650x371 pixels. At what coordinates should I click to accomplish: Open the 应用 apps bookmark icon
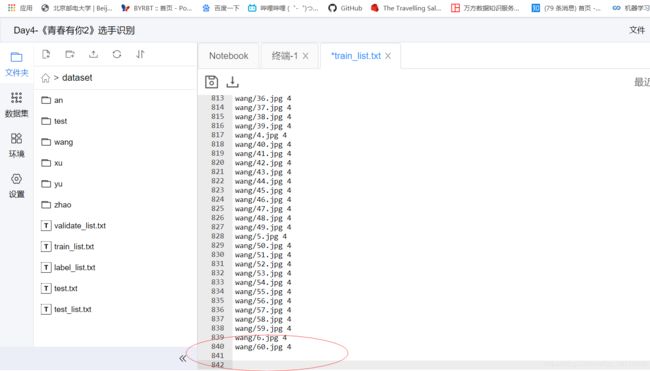point(20,8)
